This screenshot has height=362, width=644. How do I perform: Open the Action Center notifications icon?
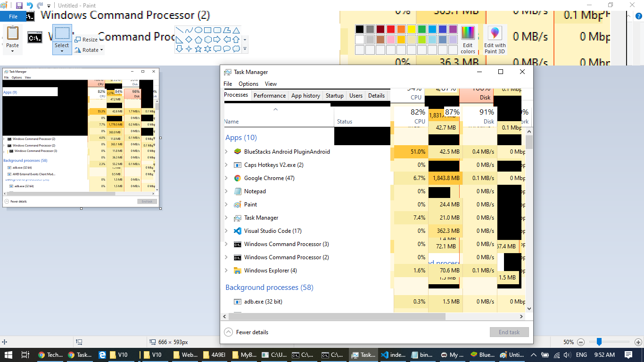coord(628,355)
